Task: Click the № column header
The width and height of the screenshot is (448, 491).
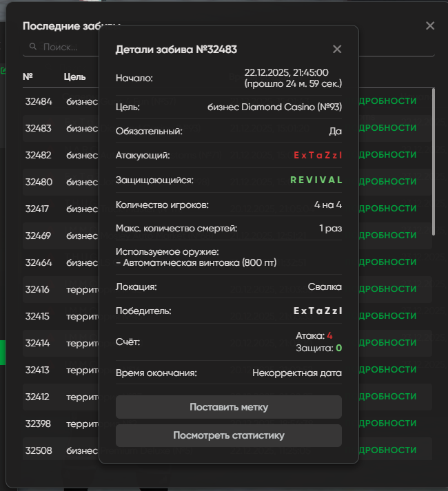Action: 28,76
